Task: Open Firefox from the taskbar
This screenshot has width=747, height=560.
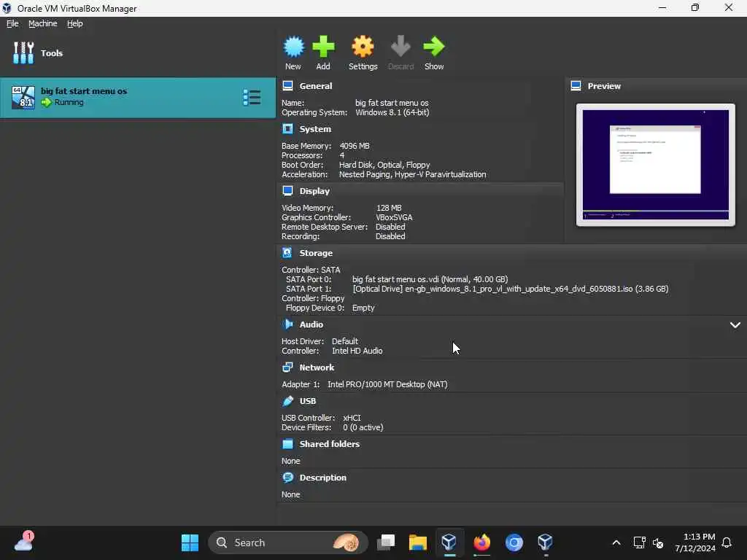Action: click(x=481, y=542)
